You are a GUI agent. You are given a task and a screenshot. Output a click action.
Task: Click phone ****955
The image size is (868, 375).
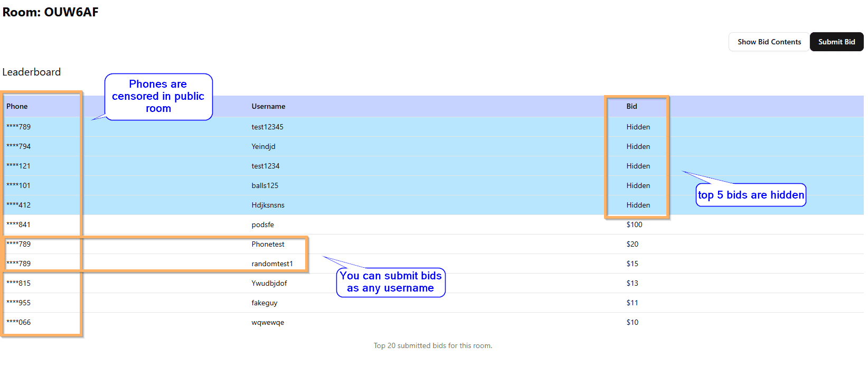(x=18, y=303)
